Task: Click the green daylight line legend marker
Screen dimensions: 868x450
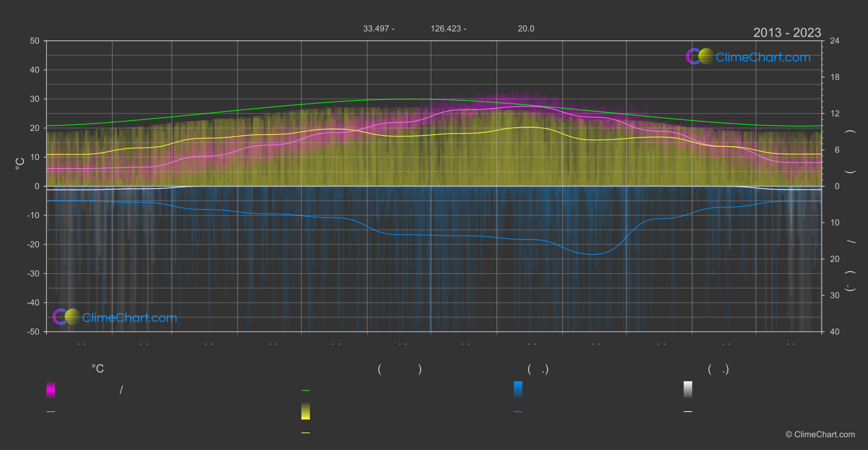Action: coord(306,390)
